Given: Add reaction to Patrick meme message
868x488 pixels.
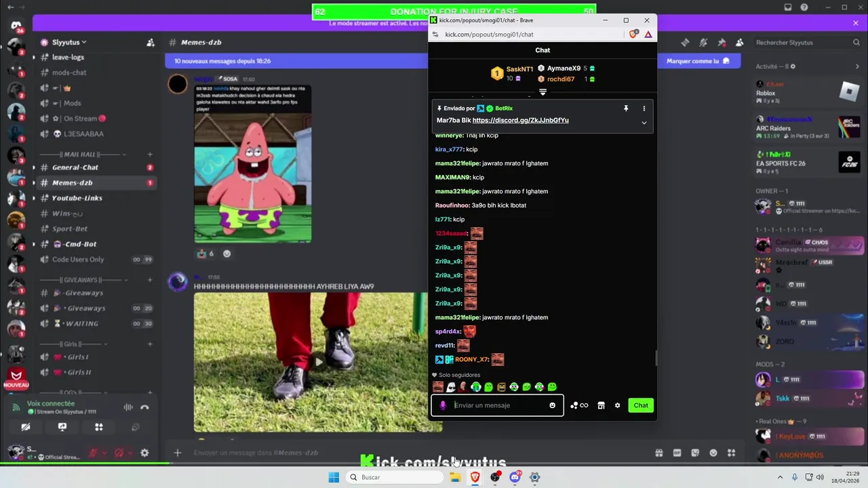Looking at the screenshot, I should 226,253.
